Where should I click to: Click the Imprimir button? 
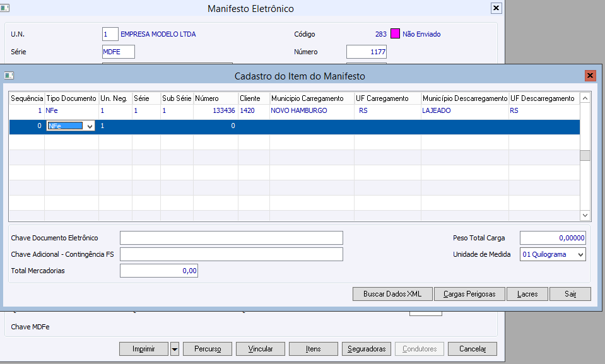(144, 349)
